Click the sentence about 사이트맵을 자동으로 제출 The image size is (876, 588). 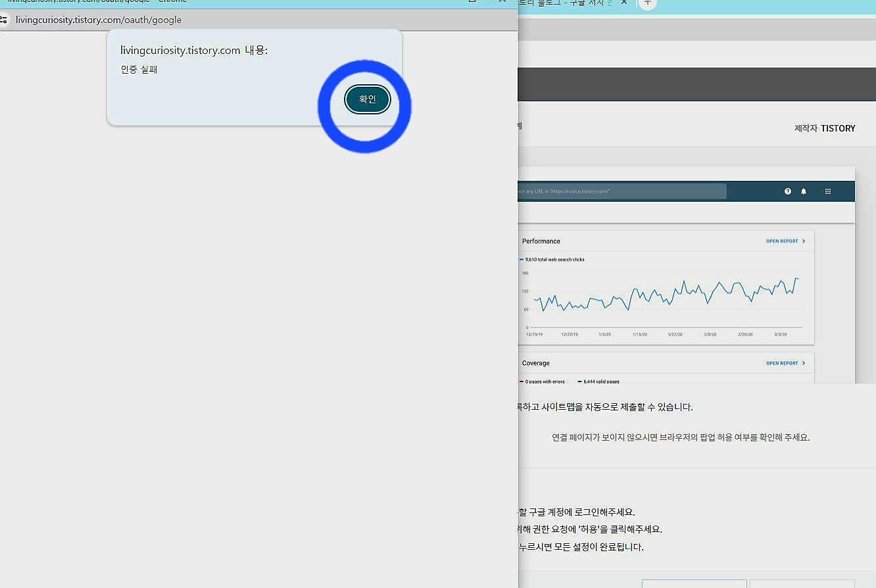coord(606,407)
